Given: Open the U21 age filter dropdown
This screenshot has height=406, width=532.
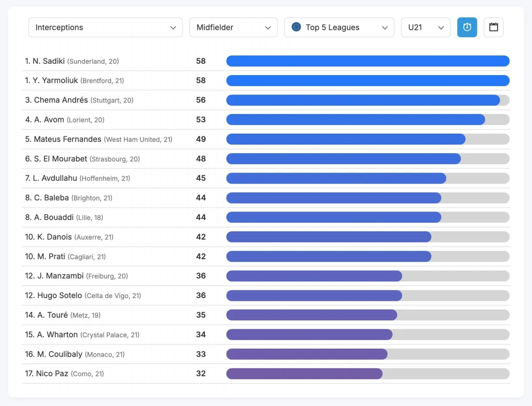Looking at the screenshot, I should pos(426,28).
